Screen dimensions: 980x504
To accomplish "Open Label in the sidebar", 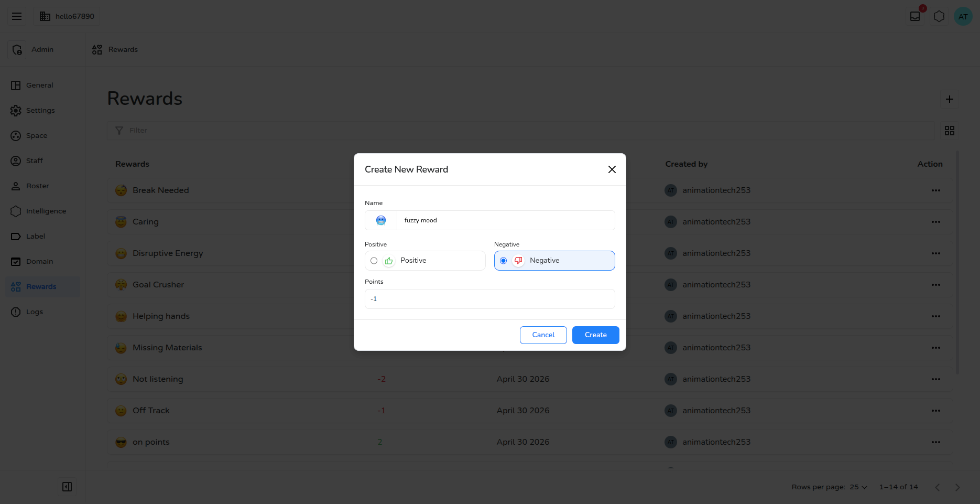I will 43,237.
